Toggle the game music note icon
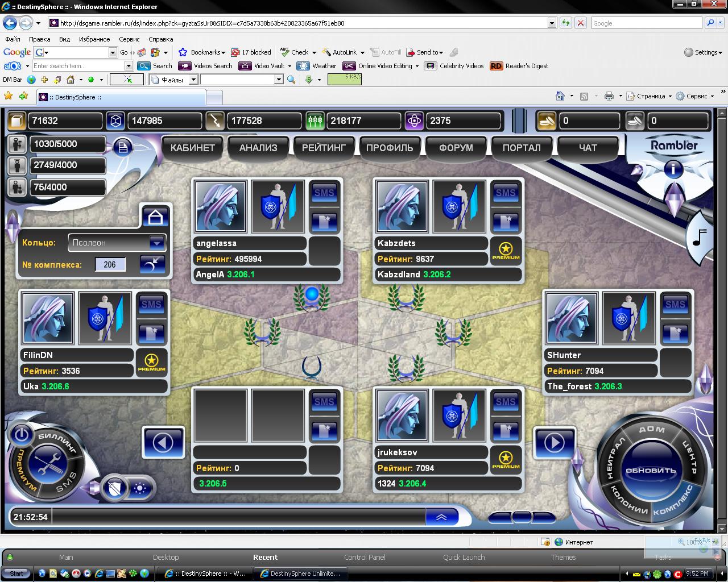 click(x=699, y=236)
